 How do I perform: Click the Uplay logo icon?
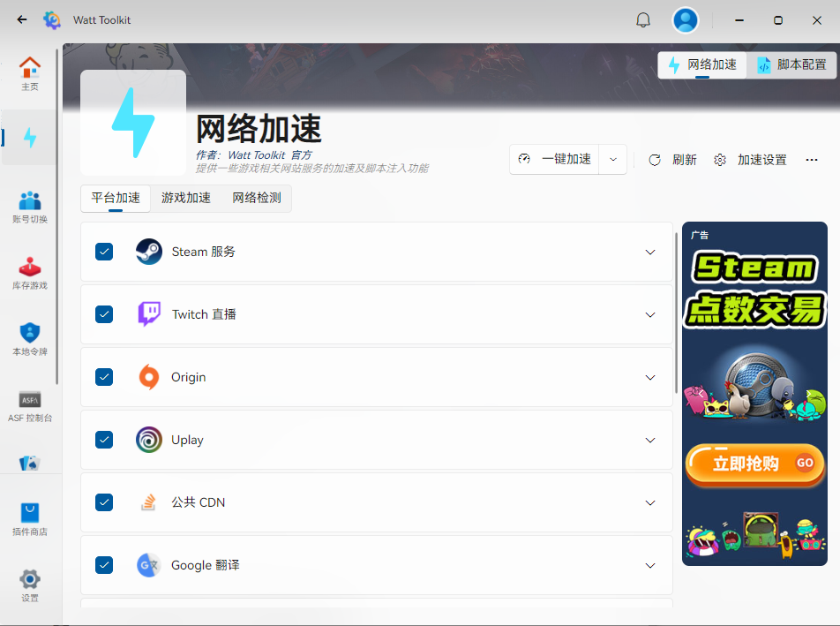tap(149, 440)
